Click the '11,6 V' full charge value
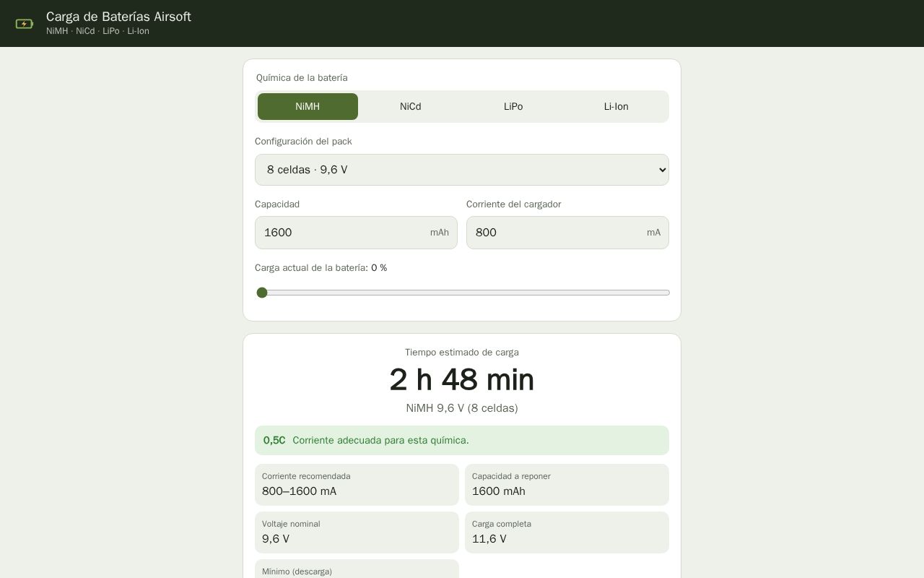This screenshot has width=924, height=578. pyautogui.click(x=489, y=539)
